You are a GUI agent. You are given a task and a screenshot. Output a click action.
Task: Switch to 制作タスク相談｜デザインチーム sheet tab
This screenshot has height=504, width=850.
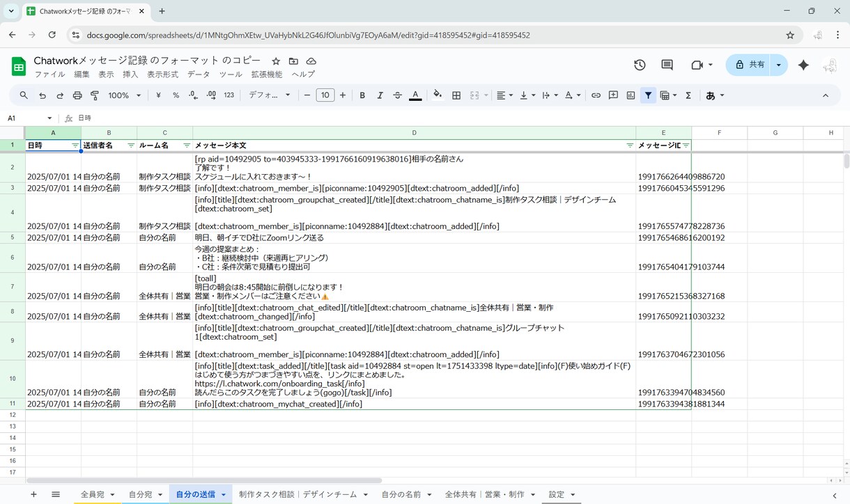[298, 494]
